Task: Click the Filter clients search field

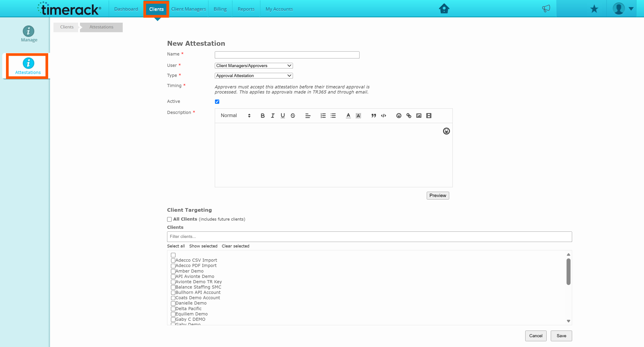Action: click(x=369, y=237)
